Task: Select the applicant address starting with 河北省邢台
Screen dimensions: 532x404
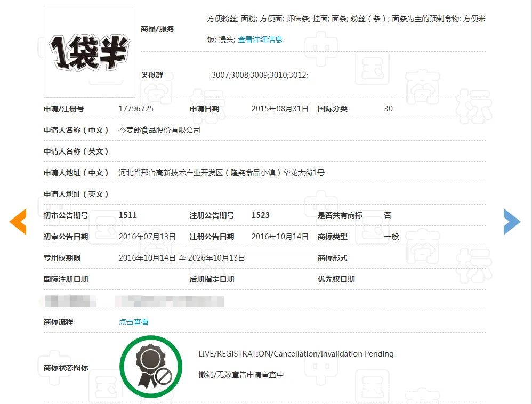Action: pyautogui.click(x=221, y=173)
